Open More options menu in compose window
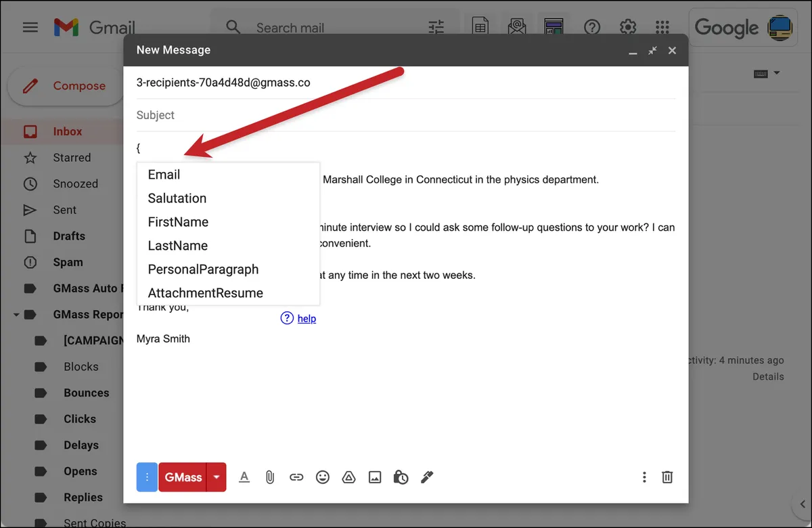 [644, 477]
